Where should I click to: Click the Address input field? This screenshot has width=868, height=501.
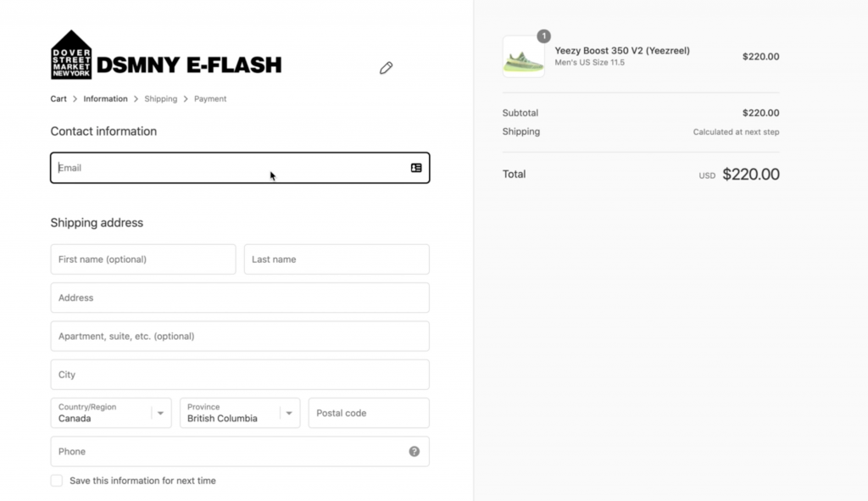[x=240, y=298]
